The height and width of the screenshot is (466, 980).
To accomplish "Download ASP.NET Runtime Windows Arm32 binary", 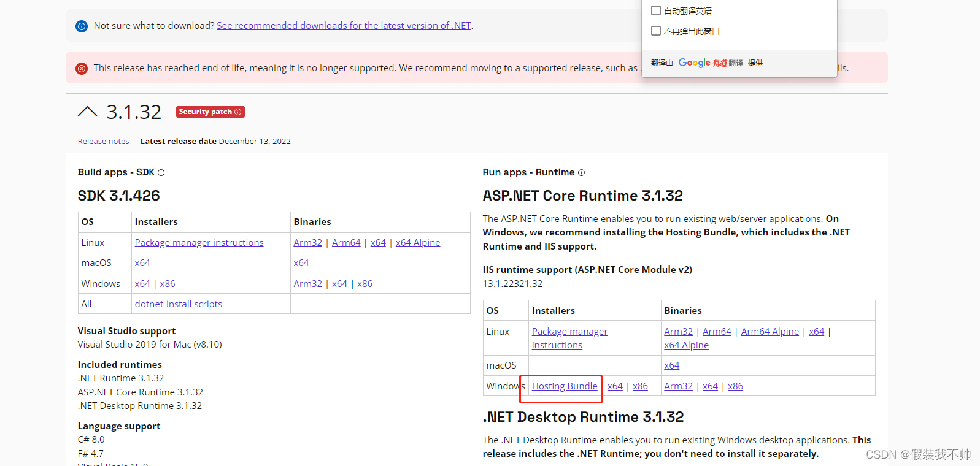I will click(678, 386).
